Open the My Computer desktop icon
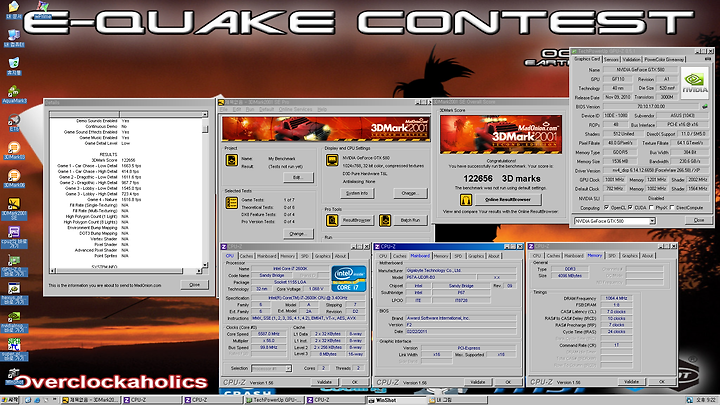This screenshot has height=405, width=720. [x=14, y=38]
